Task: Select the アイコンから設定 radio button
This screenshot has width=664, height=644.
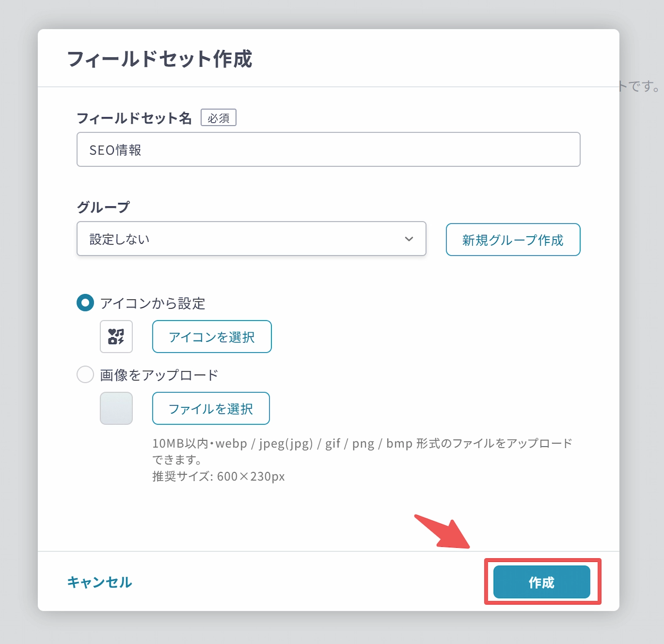Action: coord(85,303)
